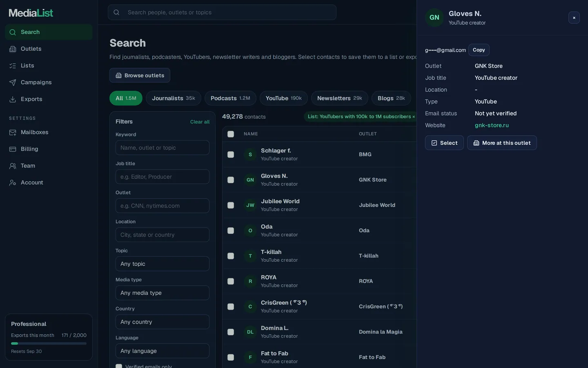Click the Account user icon
Image resolution: width=588 pixels, height=368 pixels.
point(13,183)
